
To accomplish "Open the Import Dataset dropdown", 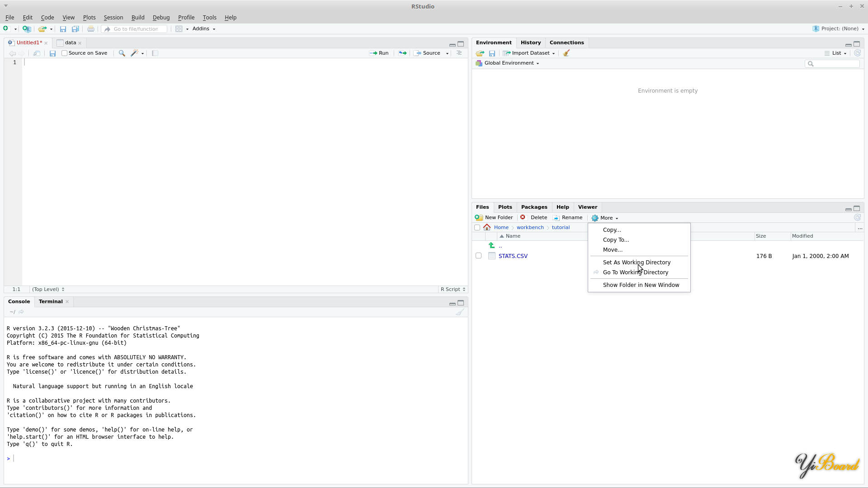I will coord(528,53).
